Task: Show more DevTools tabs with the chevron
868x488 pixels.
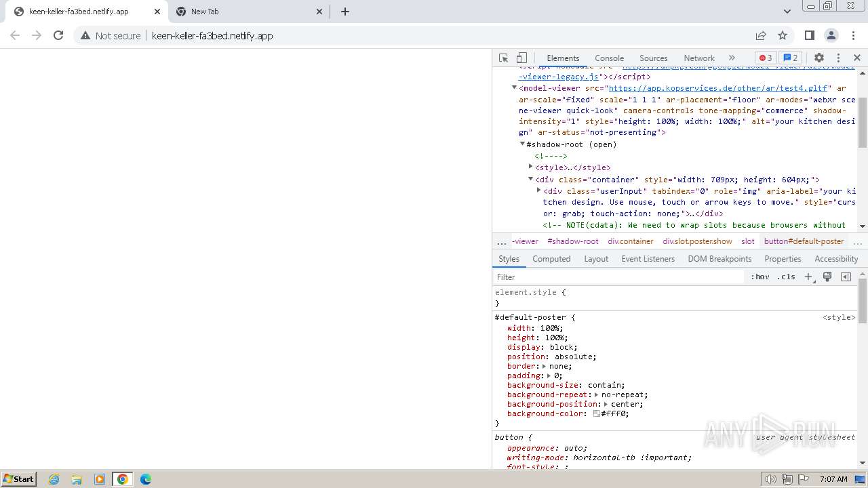Action: coord(732,58)
